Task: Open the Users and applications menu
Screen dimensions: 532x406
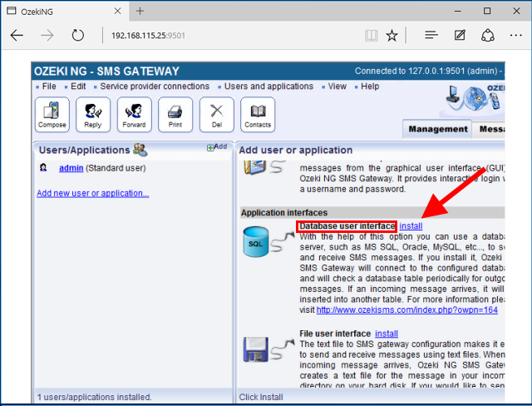Action: (x=268, y=87)
